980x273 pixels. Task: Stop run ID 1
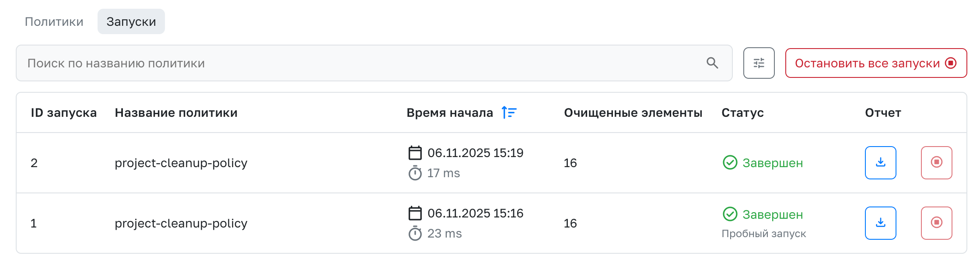point(936,223)
